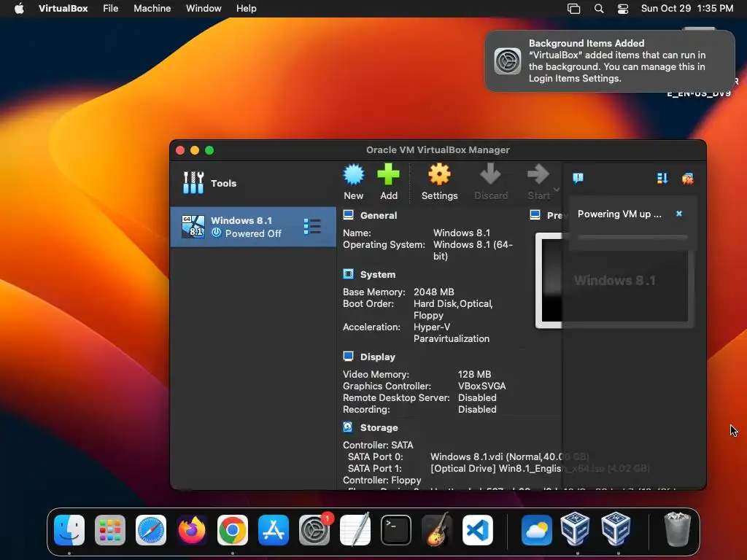Launch Safari from the Dock
The image size is (747, 560).
tap(151, 530)
